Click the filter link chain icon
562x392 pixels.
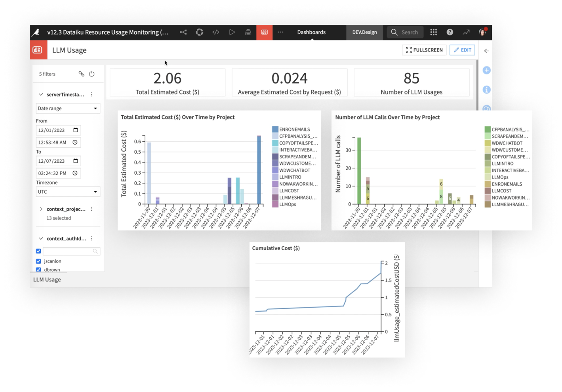(82, 74)
